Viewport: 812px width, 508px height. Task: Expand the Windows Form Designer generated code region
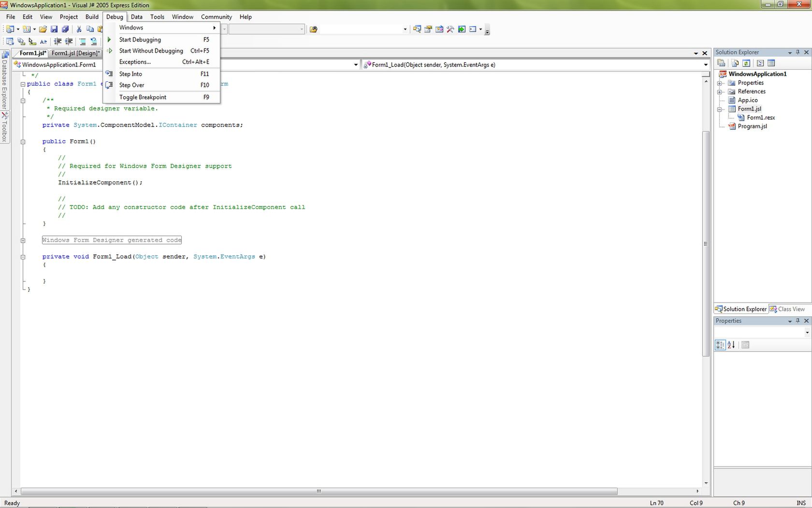[23, 240]
